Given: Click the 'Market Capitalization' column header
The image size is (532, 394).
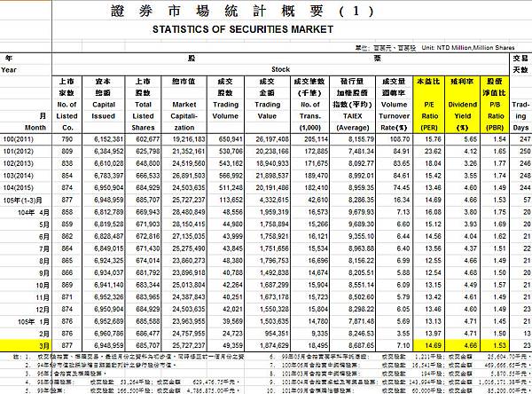Looking at the screenshot, I should [x=184, y=105].
